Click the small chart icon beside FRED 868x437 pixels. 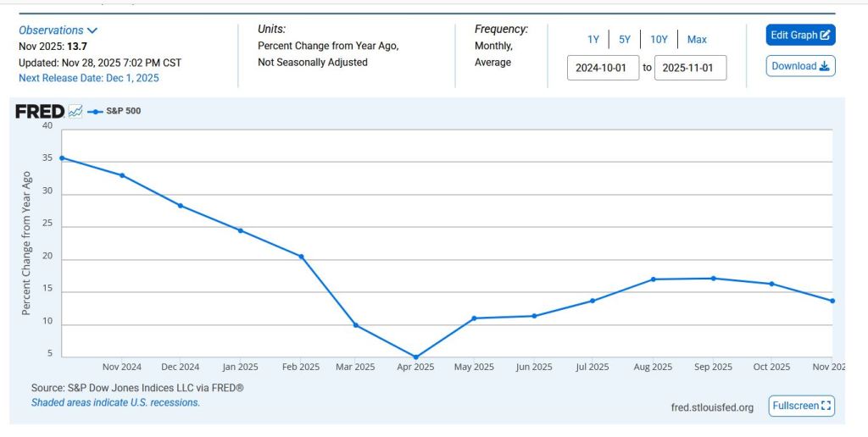click(75, 111)
